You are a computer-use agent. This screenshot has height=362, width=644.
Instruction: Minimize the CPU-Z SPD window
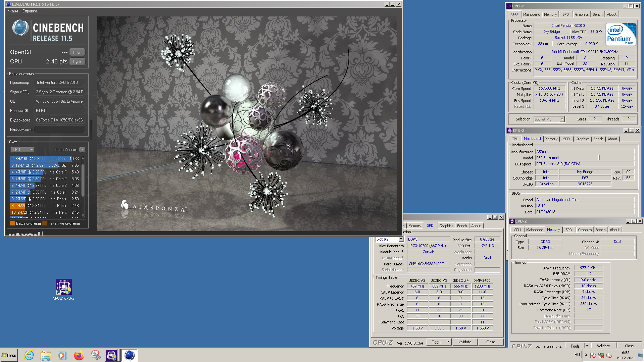pyautogui.click(x=489, y=217)
